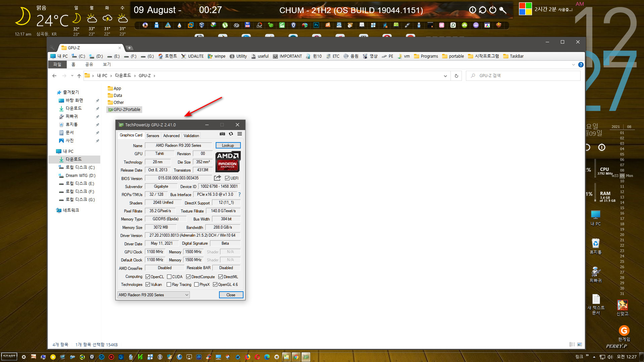Click the Bus Interface question mark
This screenshot has width=644, height=362.
239,194
